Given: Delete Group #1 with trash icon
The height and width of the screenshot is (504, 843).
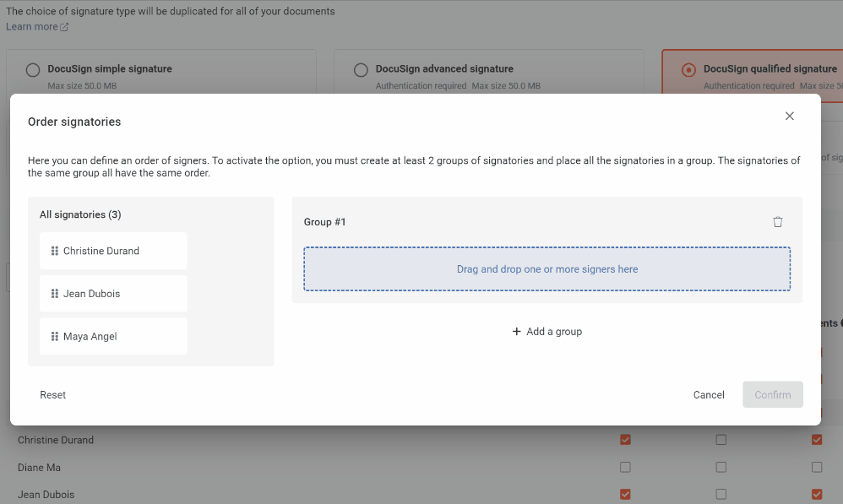Looking at the screenshot, I should pos(778,222).
